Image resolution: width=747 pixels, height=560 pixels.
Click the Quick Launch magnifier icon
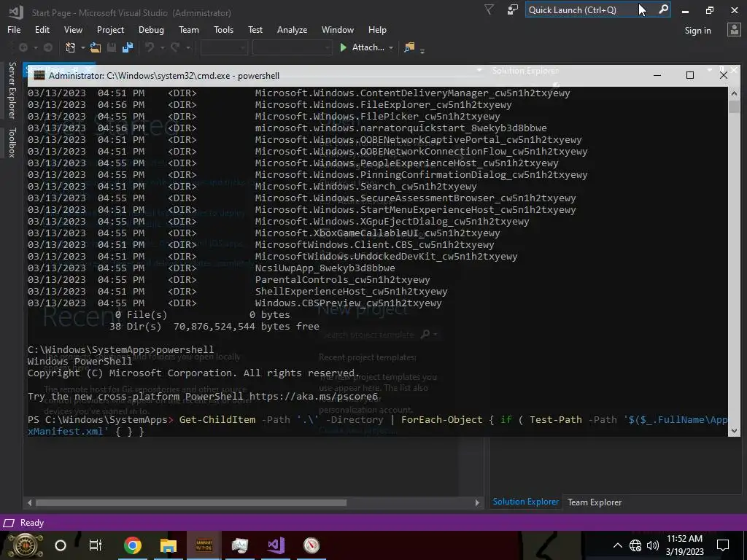(x=663, y=9)
